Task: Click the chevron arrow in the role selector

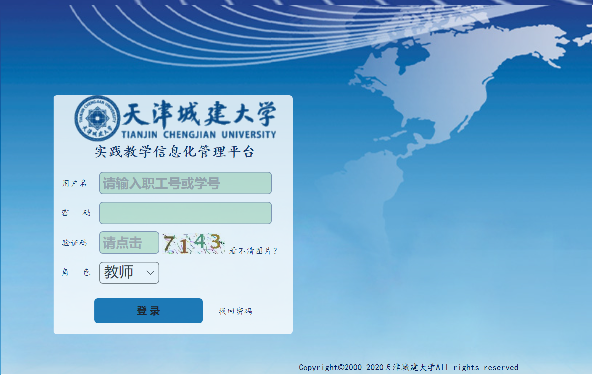Action: click(x=150, y=273)
